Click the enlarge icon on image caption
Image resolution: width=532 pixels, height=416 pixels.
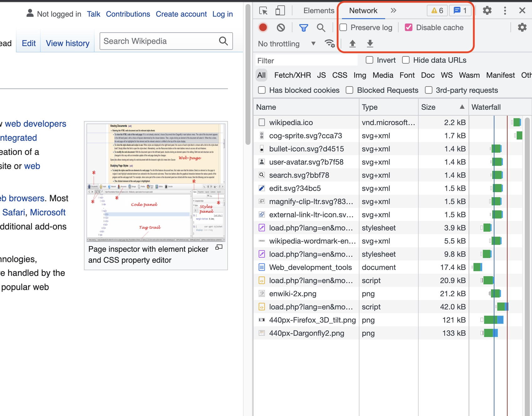point(219,247)
